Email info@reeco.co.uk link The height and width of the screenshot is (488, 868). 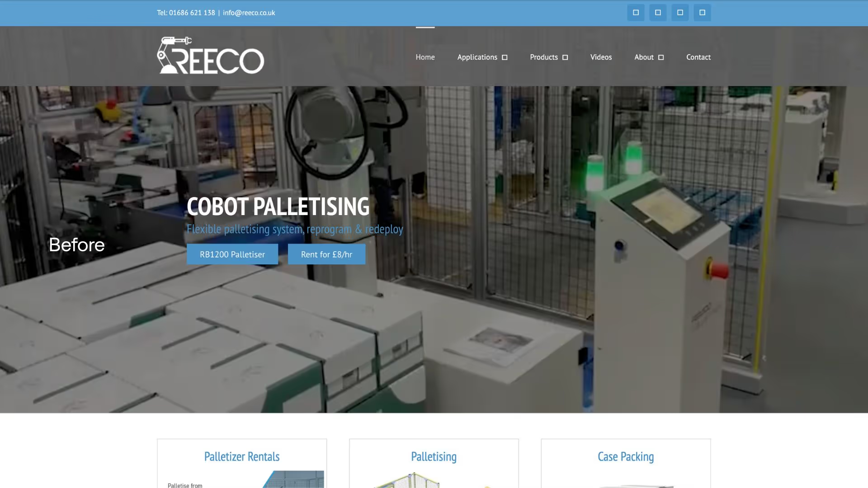[x=249, y=13]
